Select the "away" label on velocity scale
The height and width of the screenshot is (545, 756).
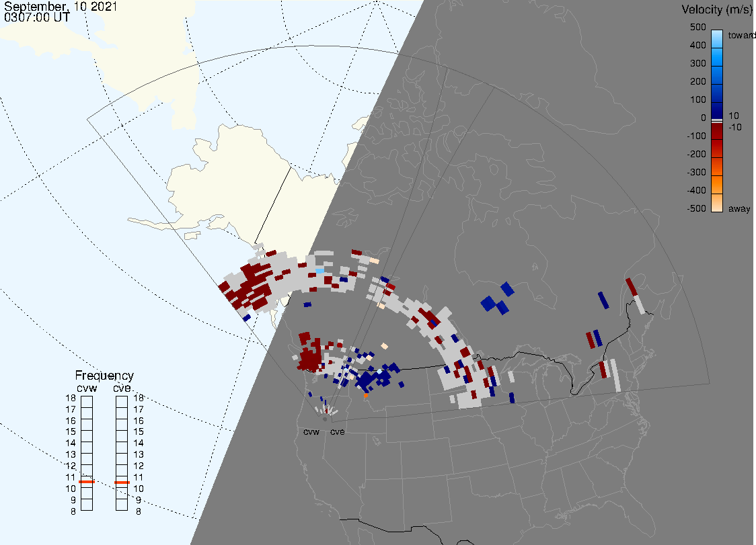point(739,208)
